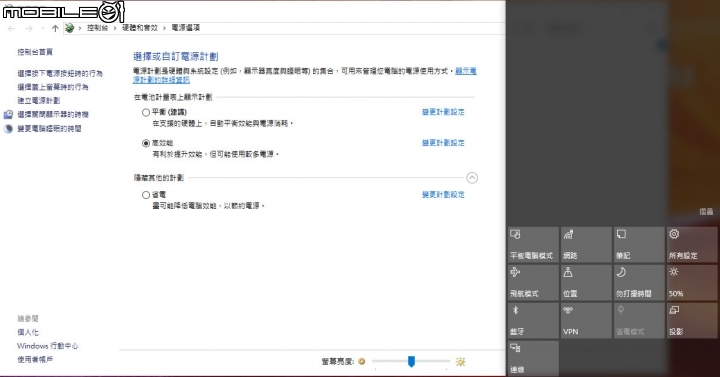This screenshot has height=377, width=720.
Task: Toggle 平板電腦模式 tablet mode tile
Action: point(533,245)
